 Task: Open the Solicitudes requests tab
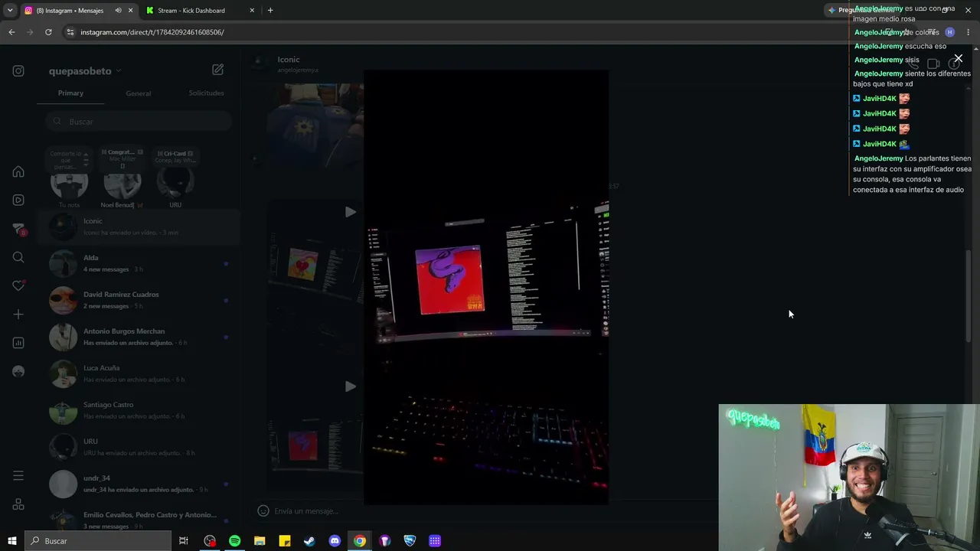[206, 93]
